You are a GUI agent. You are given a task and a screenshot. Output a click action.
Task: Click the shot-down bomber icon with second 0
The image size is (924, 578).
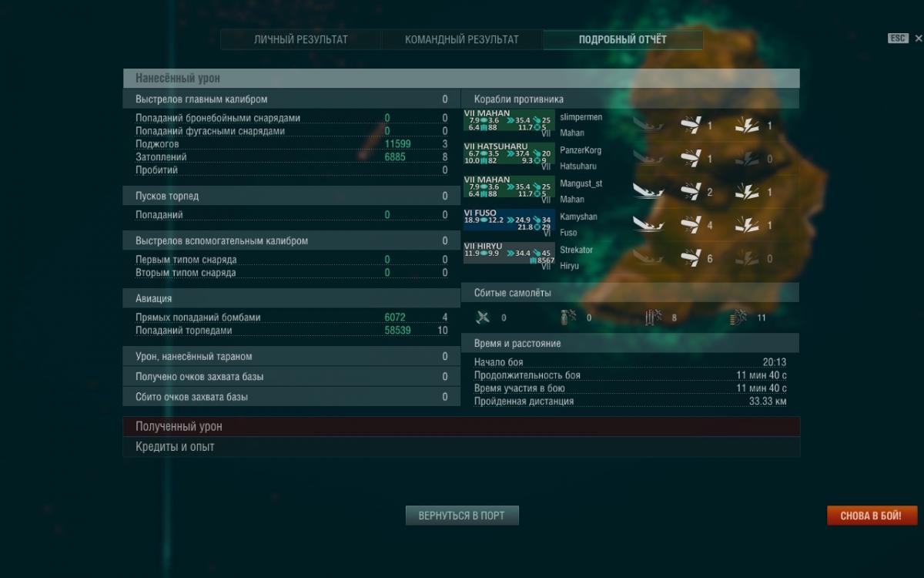click(x=567, y=317)
